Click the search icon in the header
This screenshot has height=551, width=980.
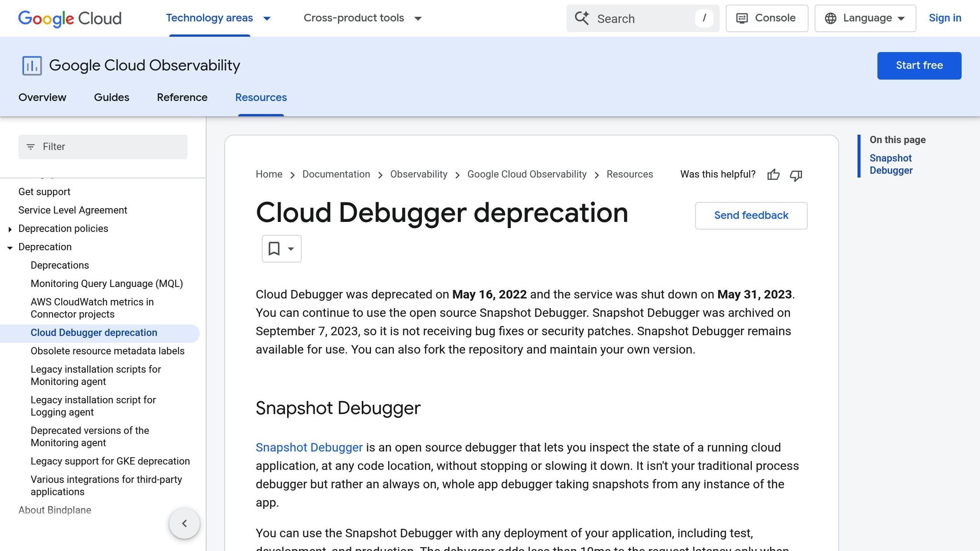click(582, 18)
